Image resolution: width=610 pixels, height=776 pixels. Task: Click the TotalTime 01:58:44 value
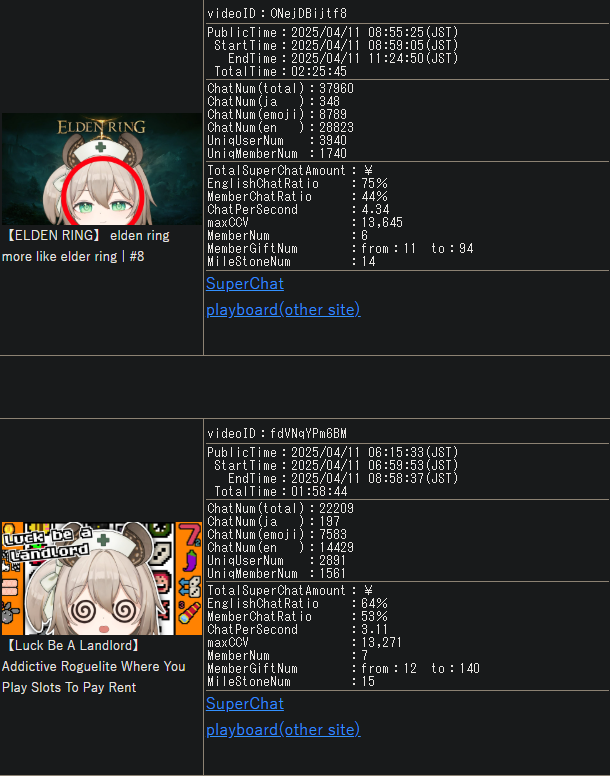tap(319, 491)
